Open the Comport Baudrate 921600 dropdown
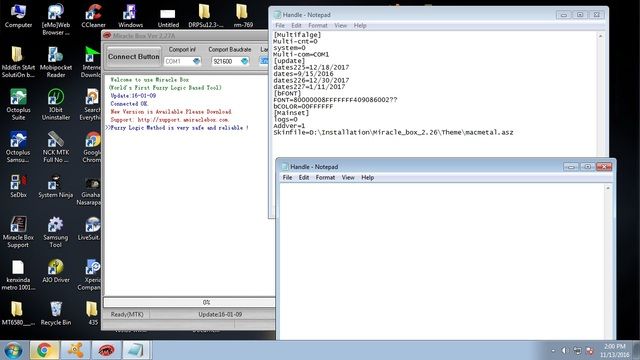Image resolution: width=640 pixels, height=360 pixels. (x=244, y=61)
